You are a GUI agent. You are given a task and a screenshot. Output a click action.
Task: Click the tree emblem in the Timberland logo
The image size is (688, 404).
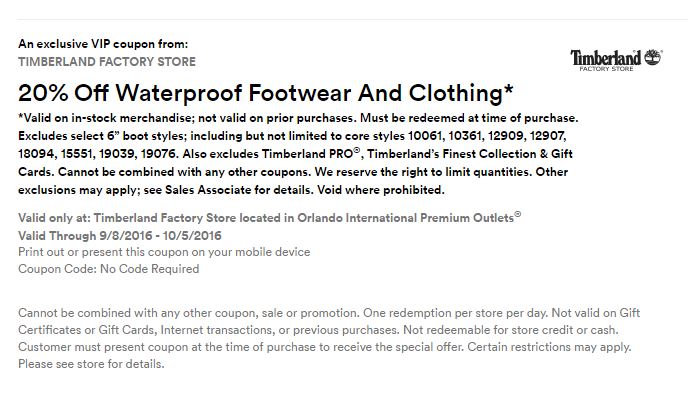pyautogui.click(x=653, y=56)
